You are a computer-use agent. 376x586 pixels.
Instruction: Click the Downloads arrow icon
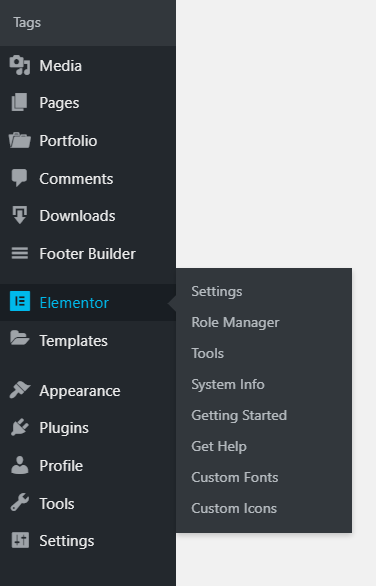point(19,215)
